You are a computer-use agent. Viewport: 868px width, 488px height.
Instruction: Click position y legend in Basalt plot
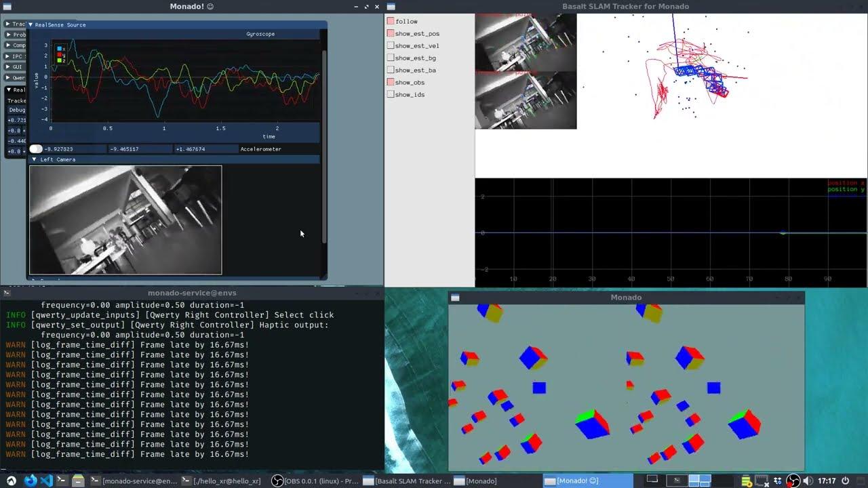(846, 189)
